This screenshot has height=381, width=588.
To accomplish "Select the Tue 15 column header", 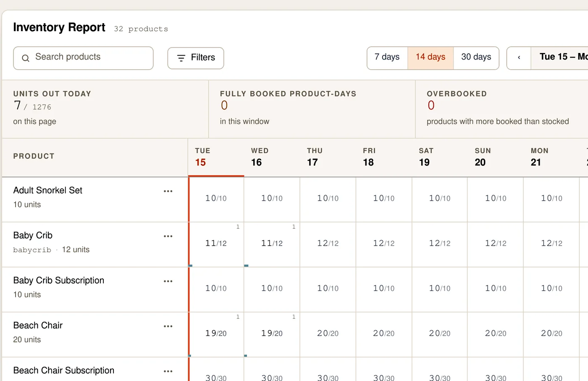I will (216, 157).
